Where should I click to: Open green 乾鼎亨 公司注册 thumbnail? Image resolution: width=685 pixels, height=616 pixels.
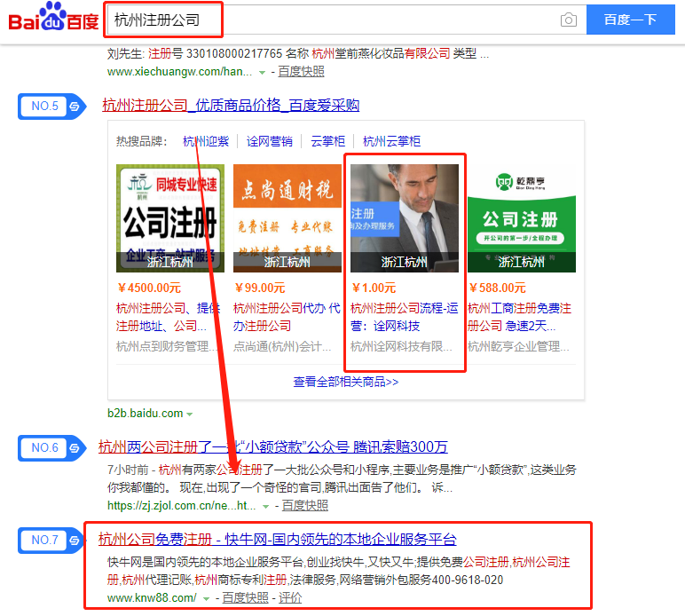(x=522, y=218)
